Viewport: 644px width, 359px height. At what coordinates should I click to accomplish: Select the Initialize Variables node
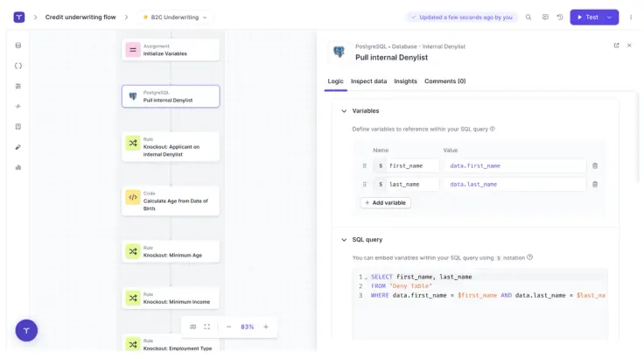pyautogui.click(x=171, y=50)
